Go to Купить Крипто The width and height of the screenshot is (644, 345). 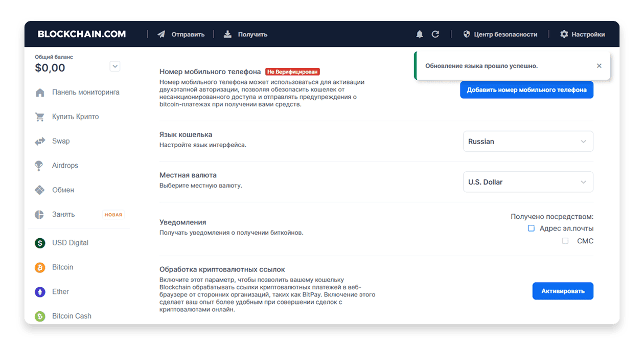tap(76, 117)
